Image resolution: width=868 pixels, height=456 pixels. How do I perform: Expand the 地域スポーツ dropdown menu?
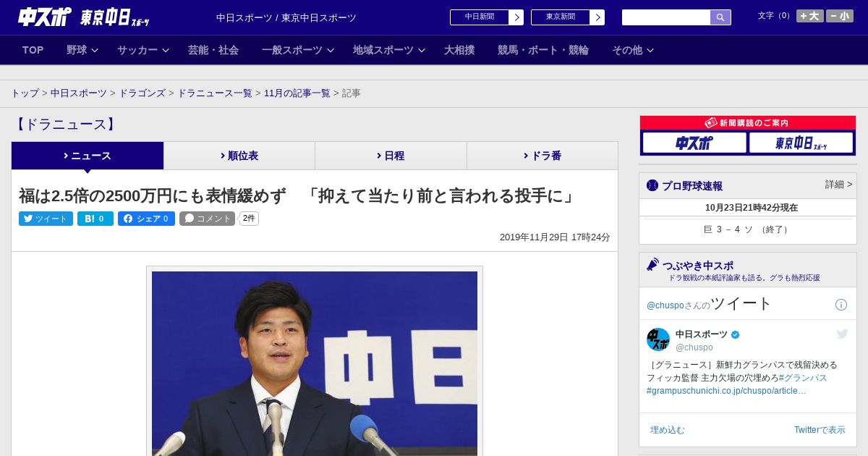point(388,50)
